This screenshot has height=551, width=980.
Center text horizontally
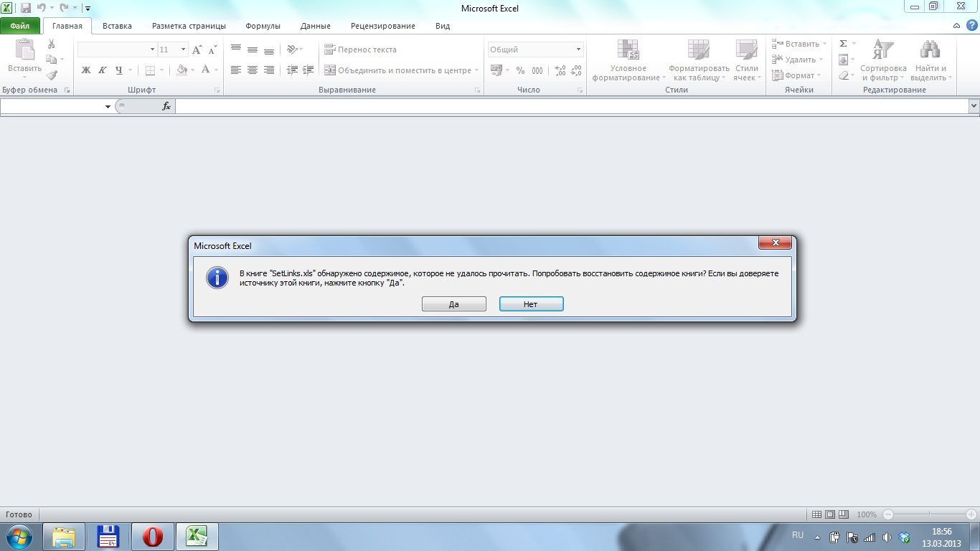[x=253, y=70]
